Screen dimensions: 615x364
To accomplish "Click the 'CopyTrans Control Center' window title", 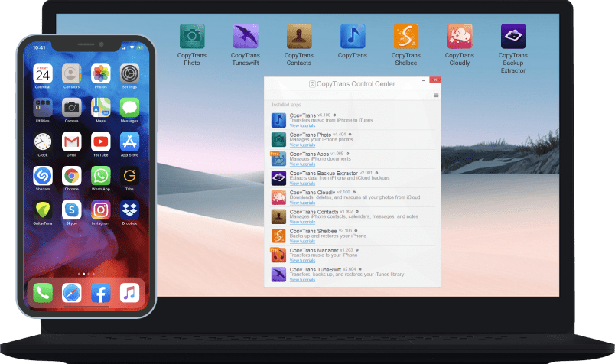I will click(356, 84).
